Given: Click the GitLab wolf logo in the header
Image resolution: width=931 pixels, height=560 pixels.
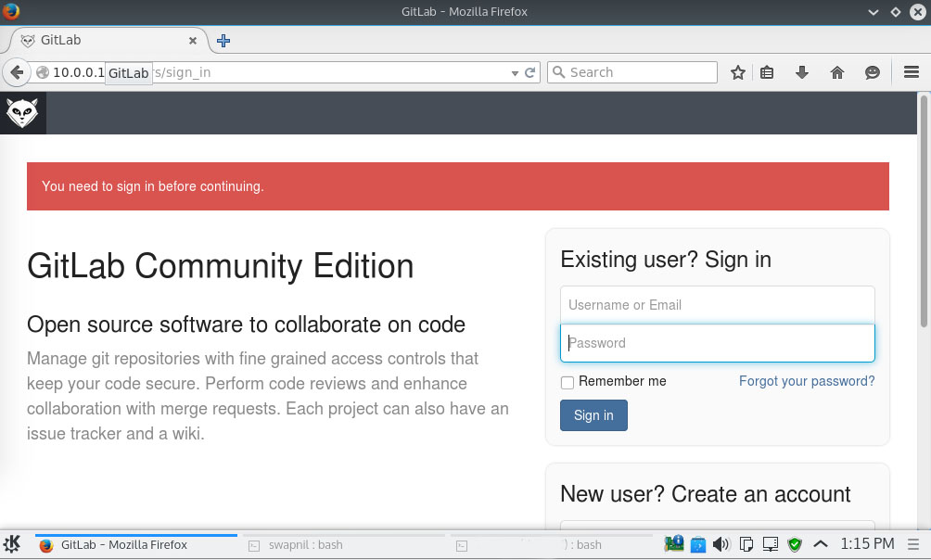Looking at the screenshot, I should pos(22,112).
